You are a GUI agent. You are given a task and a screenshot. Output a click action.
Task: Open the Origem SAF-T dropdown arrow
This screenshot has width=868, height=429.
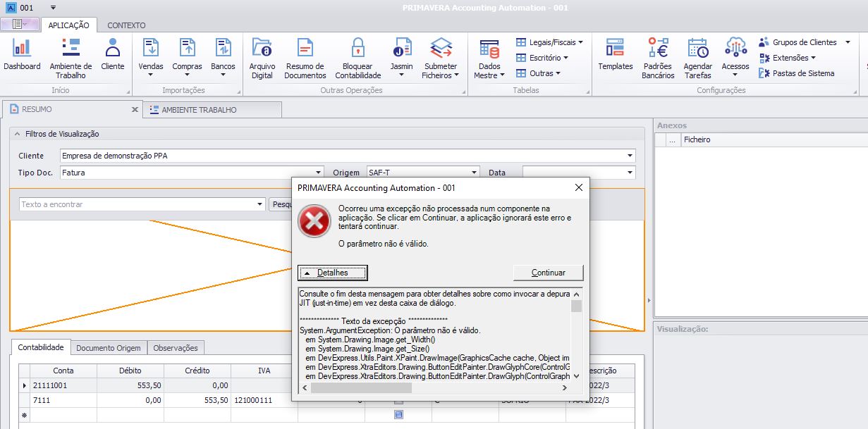pos(474,173)
